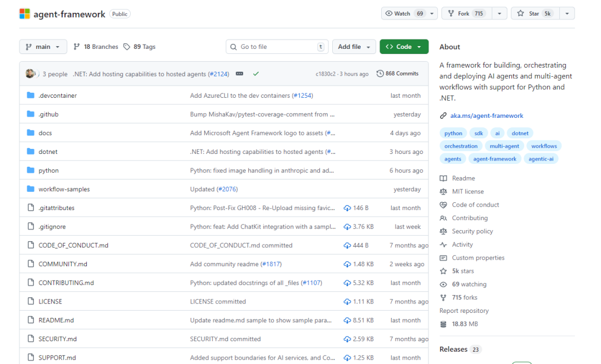Open the 868 Commits history
The height and width of the screenshot is (364, 601).
pos(397,74)
